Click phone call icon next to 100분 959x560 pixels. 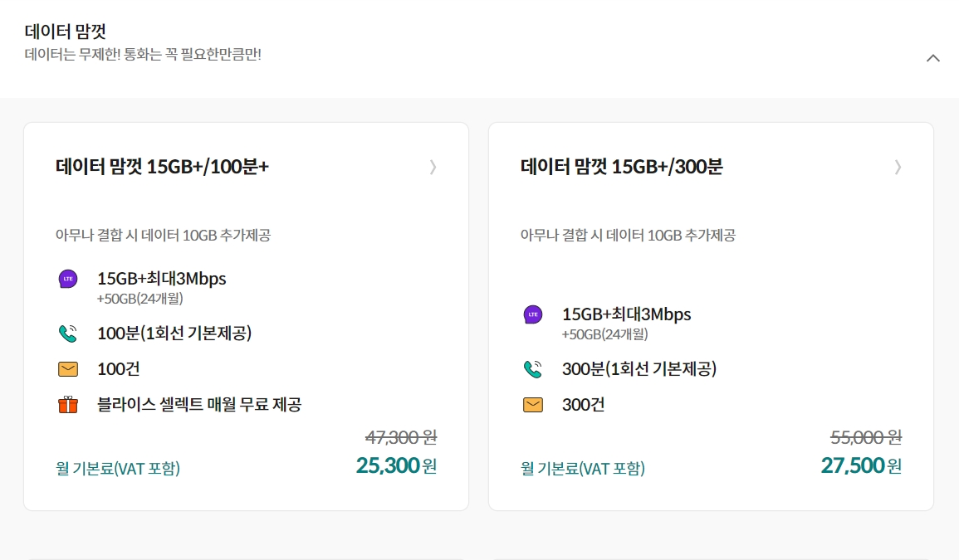68,334
